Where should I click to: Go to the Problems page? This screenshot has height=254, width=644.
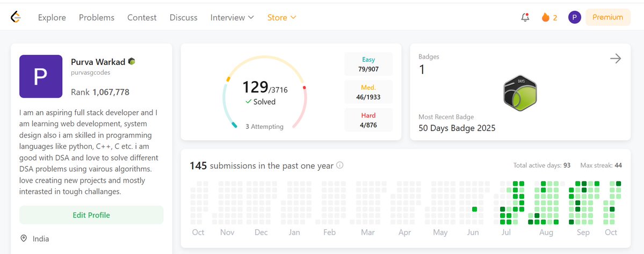[97, 17]
